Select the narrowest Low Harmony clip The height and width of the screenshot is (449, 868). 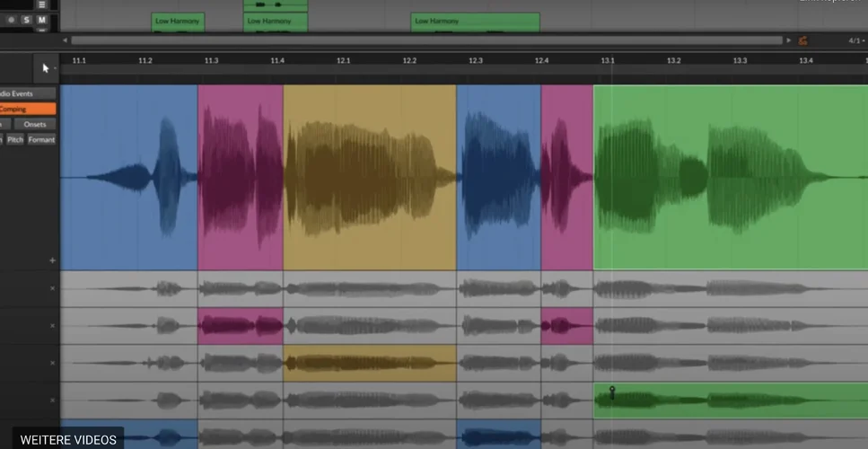coord(178,22)
